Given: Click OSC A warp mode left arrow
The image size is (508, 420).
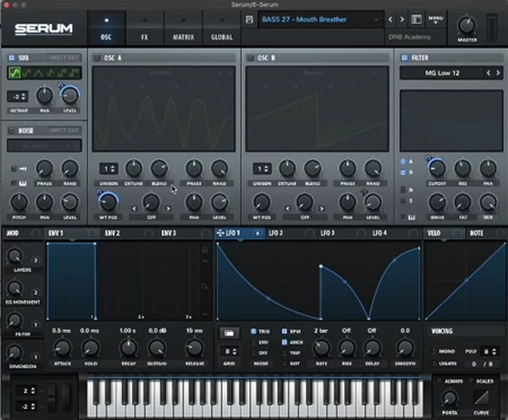Looking at the screenshot, I should click(x=134, y=208).
